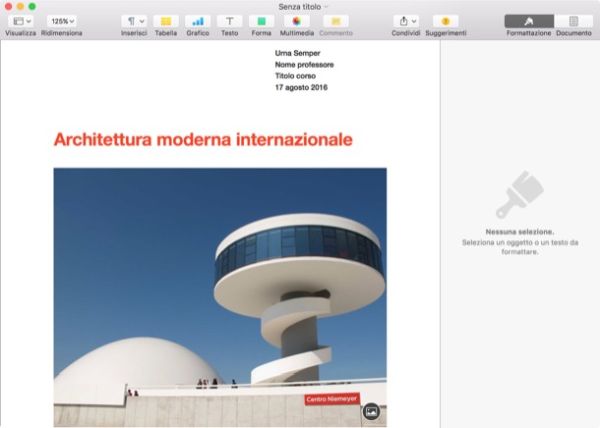Insert a table with Tabella icon
Screen dimensions: 600x428
tap(165, 21)
